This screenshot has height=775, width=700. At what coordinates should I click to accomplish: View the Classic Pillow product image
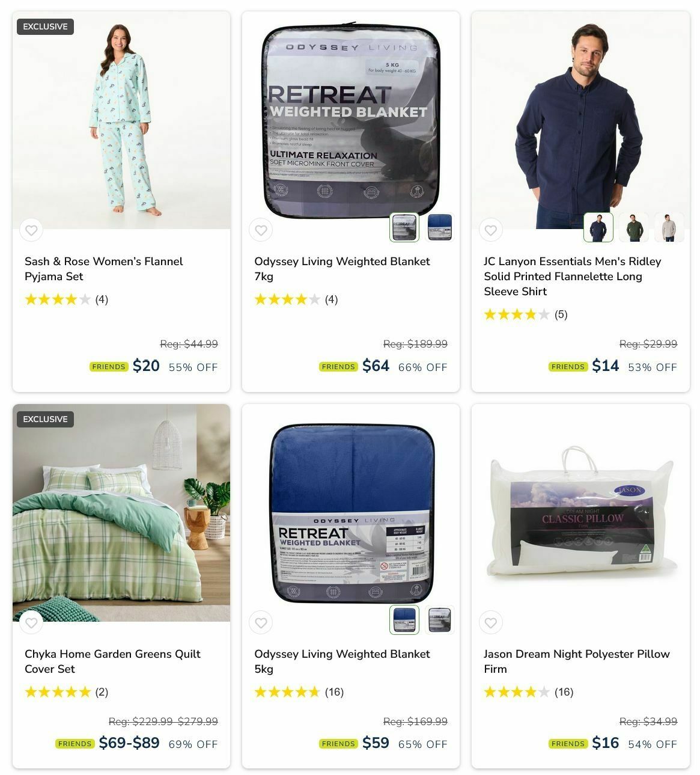pos(580,513)
